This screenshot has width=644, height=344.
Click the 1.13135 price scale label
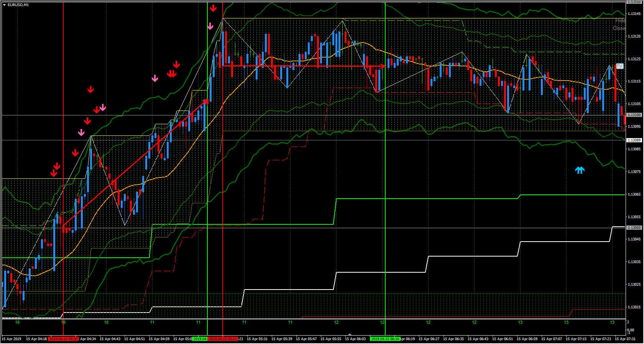[634, 36]
